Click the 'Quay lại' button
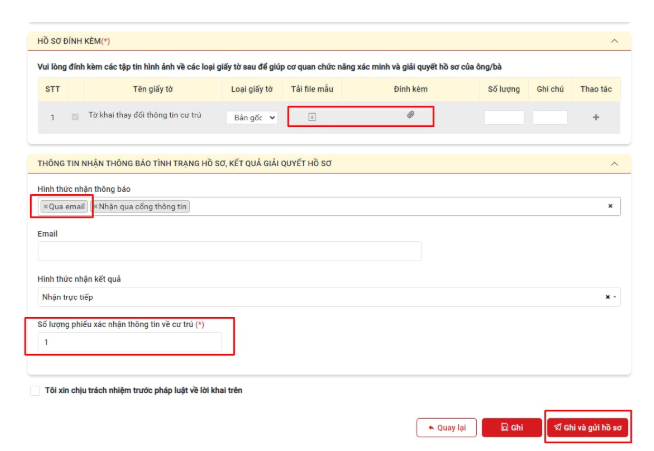The width and height of the screenshot is (654, 451). click(446, 428)
